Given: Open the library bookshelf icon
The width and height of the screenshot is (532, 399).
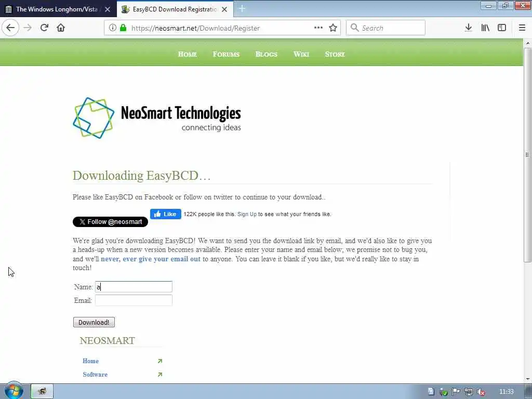Looking at the screenshot, I should (485, 28).
